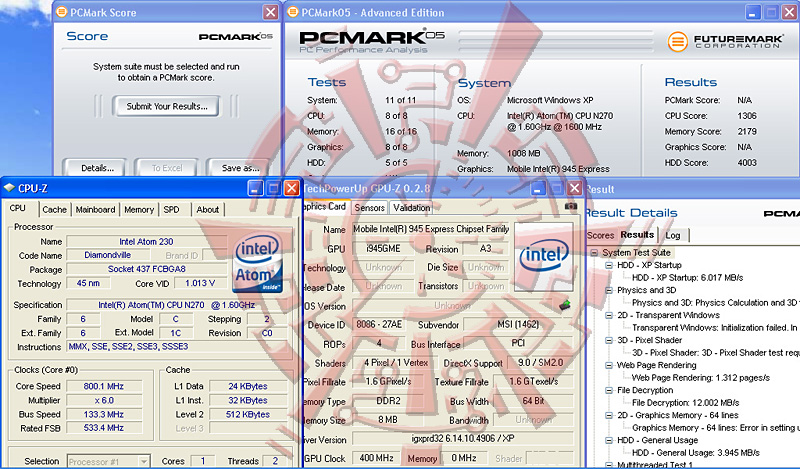Click the Futuremark orange logo in PCMark05
Viewport: 800px width, 469px height.
tap(678, 41)
